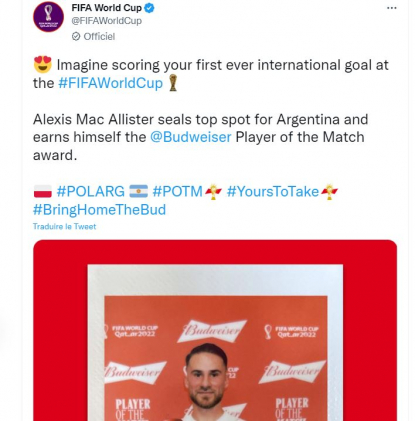The width and height of the screenshot is (415, 421).
Task: Click the trophy icon after #YoursToTake
Action: pyautogui.click(x=329, y=192)
